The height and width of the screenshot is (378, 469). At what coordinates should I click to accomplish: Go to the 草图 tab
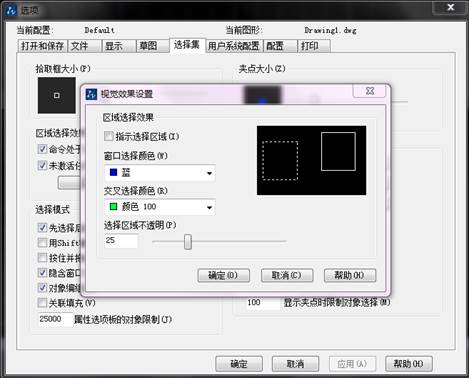(x=153, y=46)
